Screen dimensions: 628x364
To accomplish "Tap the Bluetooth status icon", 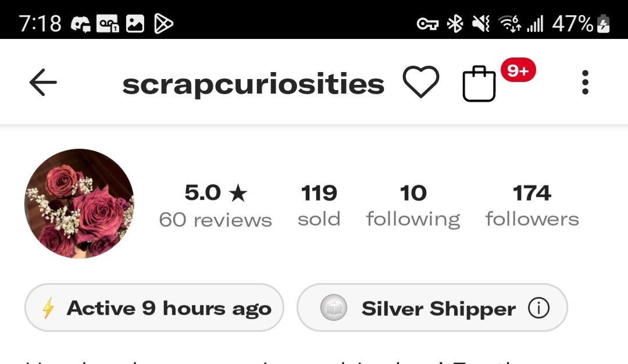I will pos(455,24).
